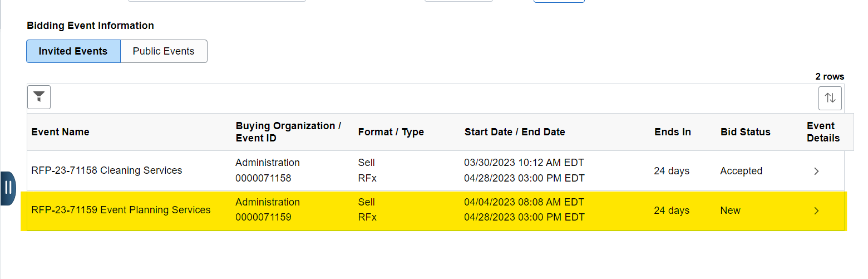Open RFP-23-71159 Event Planning Services event
This screenshot has height=279, width=868.
point(121,211)
